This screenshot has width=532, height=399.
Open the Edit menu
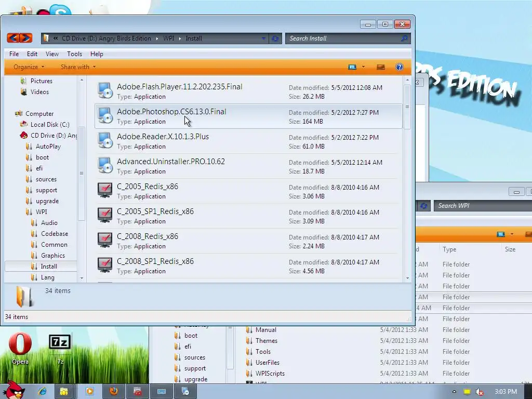tap(32, 54)
